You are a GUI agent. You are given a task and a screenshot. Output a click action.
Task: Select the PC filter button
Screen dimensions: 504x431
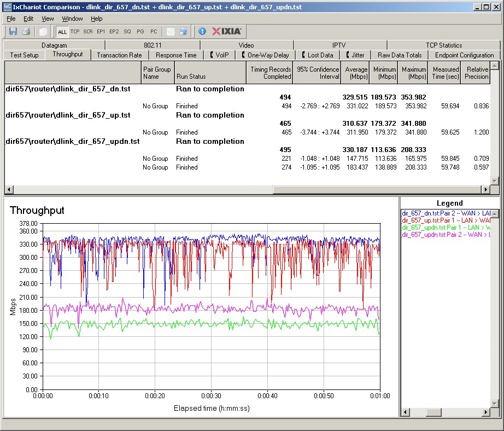(154, 32)
